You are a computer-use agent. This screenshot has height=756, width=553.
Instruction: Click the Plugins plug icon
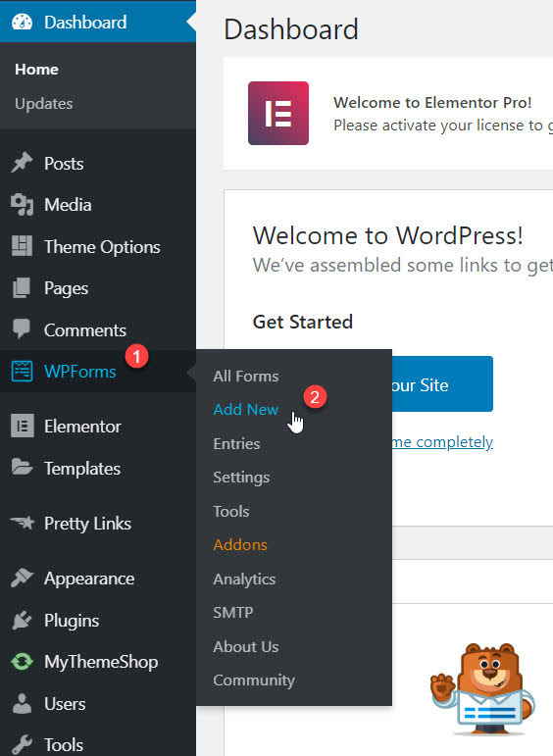22,620
